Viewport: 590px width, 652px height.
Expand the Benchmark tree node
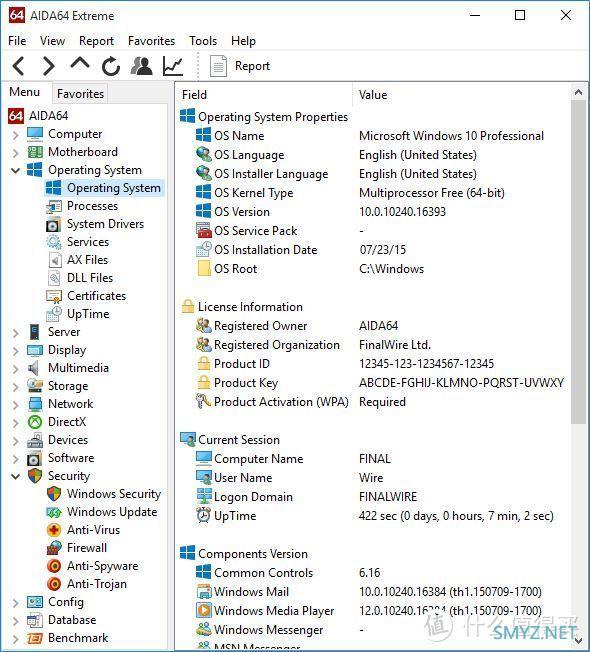15,638
